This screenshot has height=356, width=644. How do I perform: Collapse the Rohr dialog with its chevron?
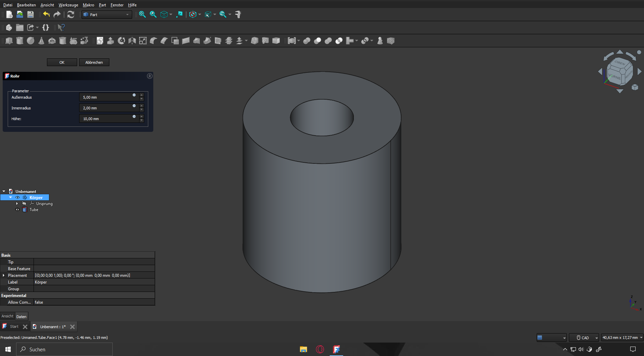pyautogui.click(x=150, y=76)
